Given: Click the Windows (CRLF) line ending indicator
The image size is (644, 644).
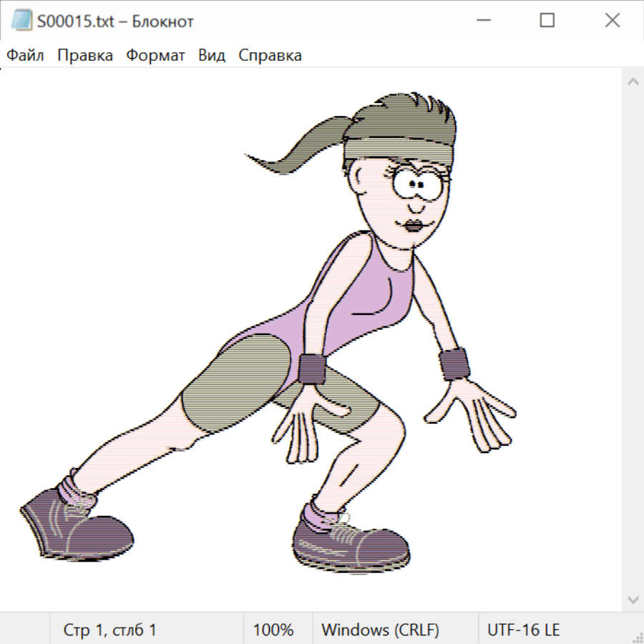Looking at the screenshot, I should (380, 630).
